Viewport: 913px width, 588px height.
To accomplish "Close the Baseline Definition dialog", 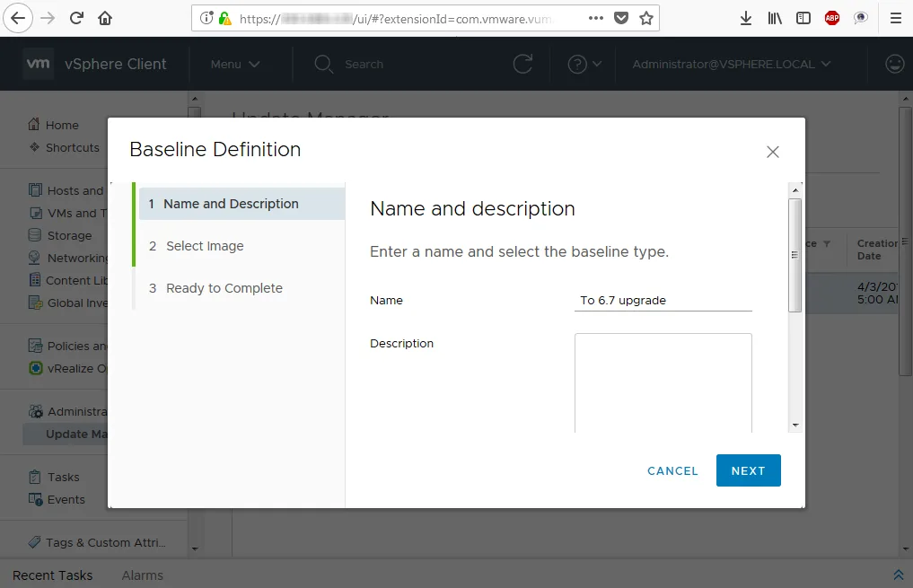I will pyautogui.click(x=773, y=152).
